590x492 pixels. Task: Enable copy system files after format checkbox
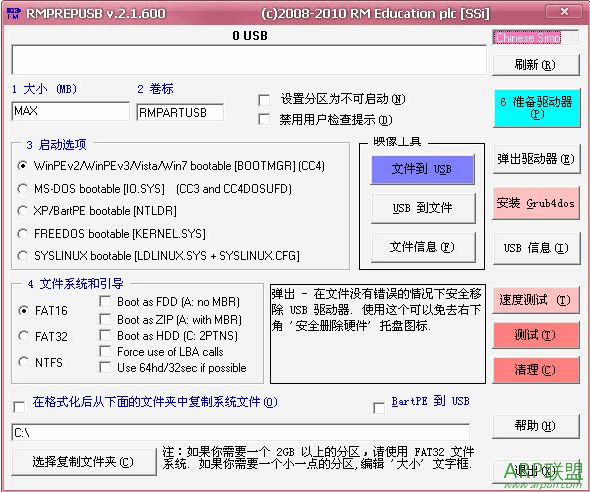point(19,407)
